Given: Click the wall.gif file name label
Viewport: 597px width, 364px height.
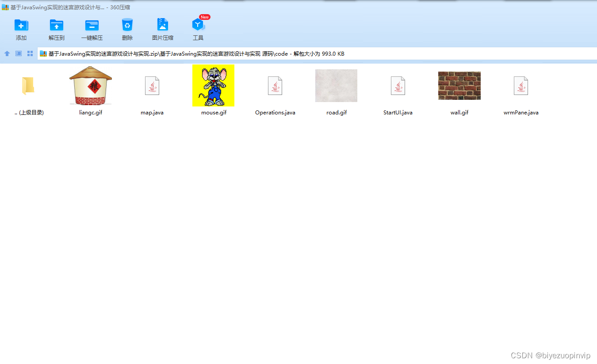Looking at the screenshot, I should coord(459,113).
